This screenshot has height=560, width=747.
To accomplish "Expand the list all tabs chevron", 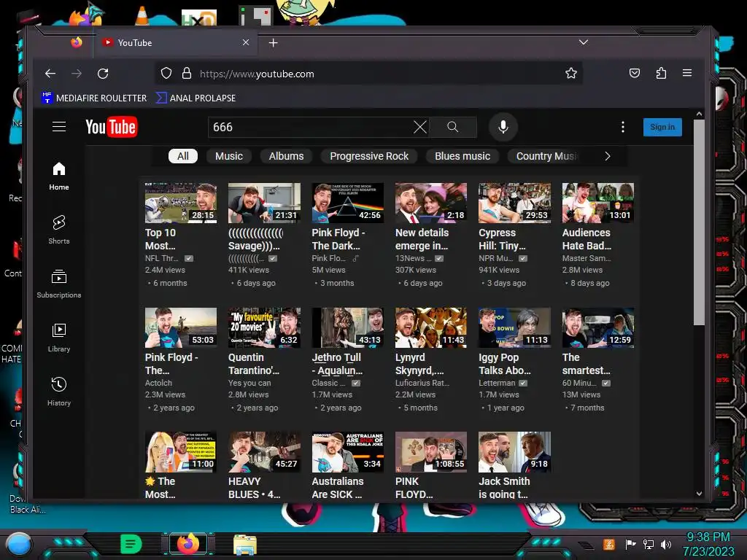I will click(583, 42).
